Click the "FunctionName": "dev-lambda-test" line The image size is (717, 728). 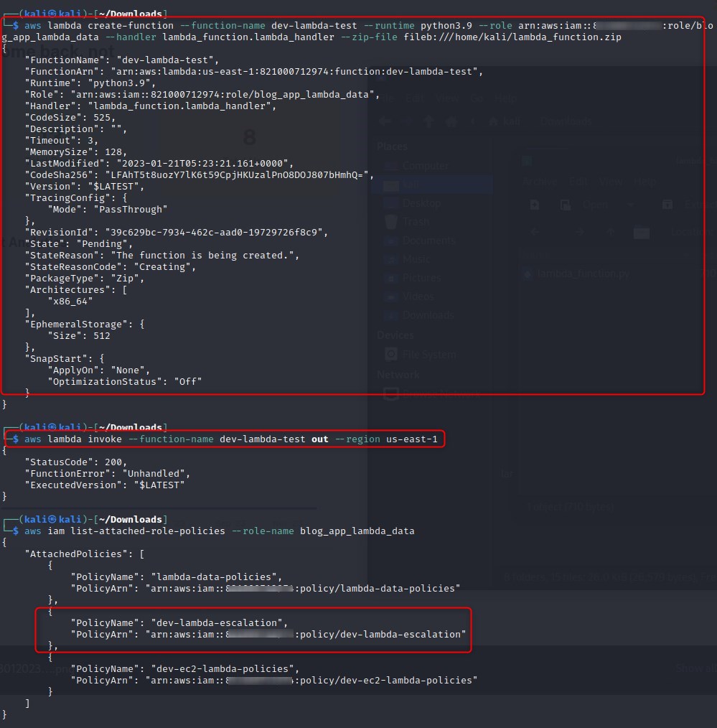point(121,60)
